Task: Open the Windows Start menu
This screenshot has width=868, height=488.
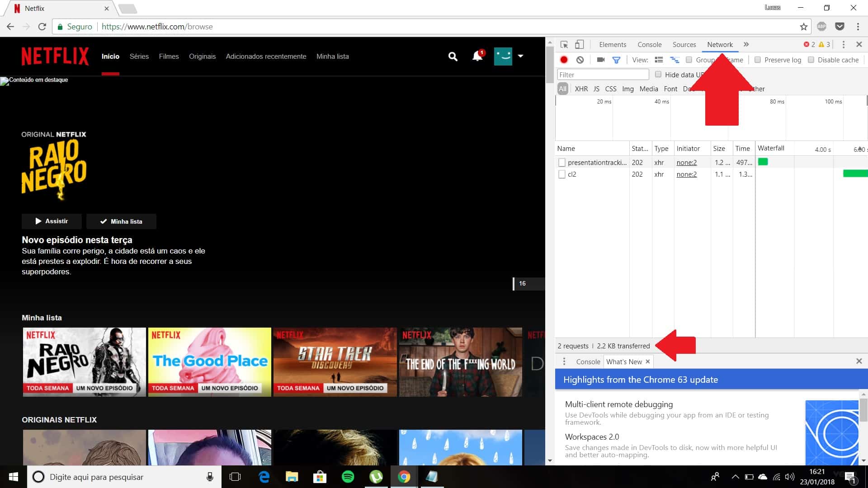Action: point(14,477)
